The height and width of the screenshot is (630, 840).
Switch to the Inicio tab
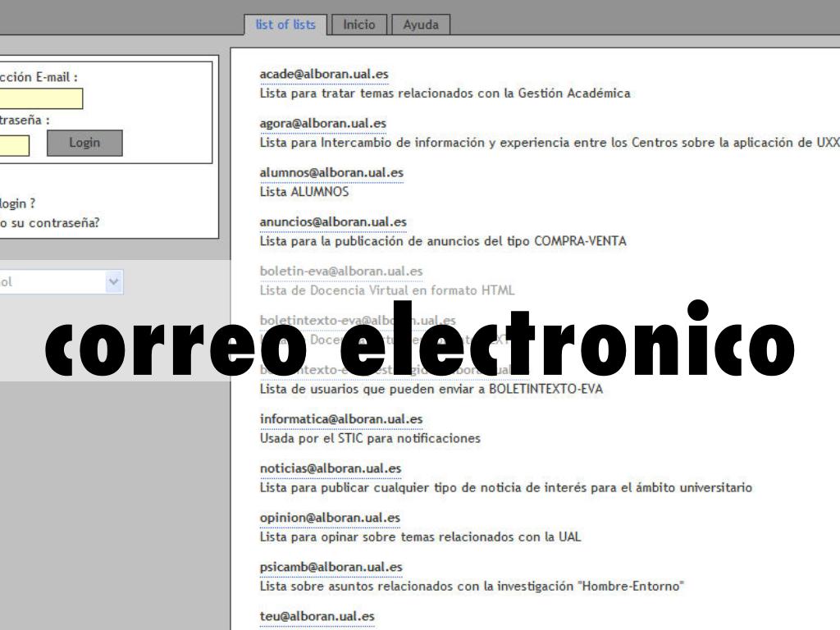pyautogui.click(x=358, y=25)
